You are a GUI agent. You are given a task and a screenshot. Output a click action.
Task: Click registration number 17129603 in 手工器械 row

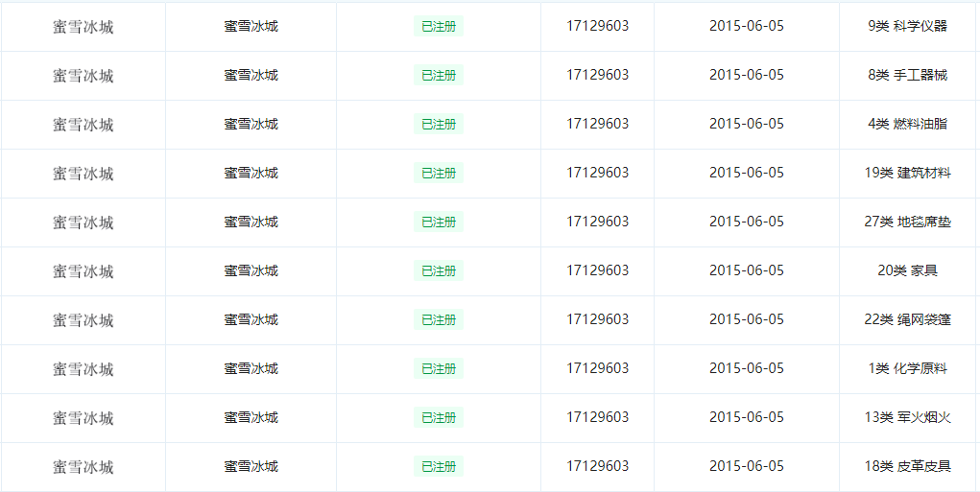point(597,75)
